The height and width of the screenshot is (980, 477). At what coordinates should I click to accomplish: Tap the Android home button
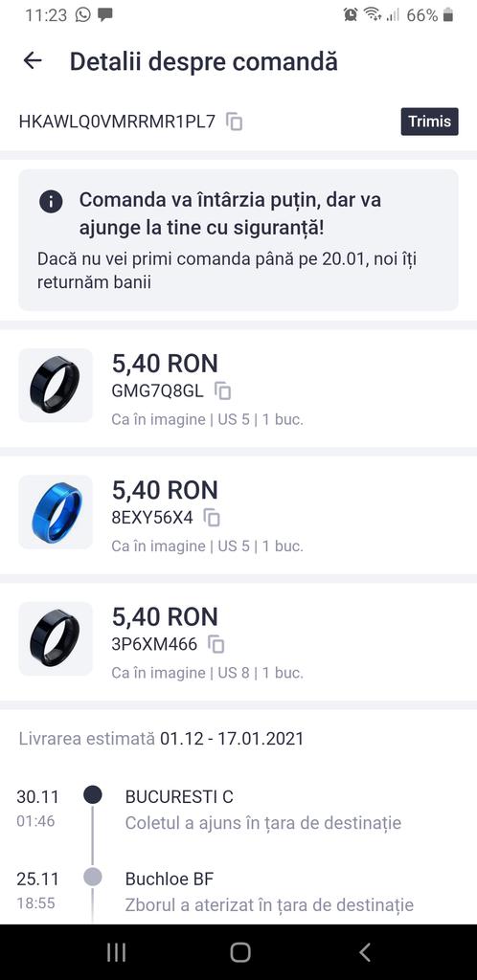pos(240,952)
